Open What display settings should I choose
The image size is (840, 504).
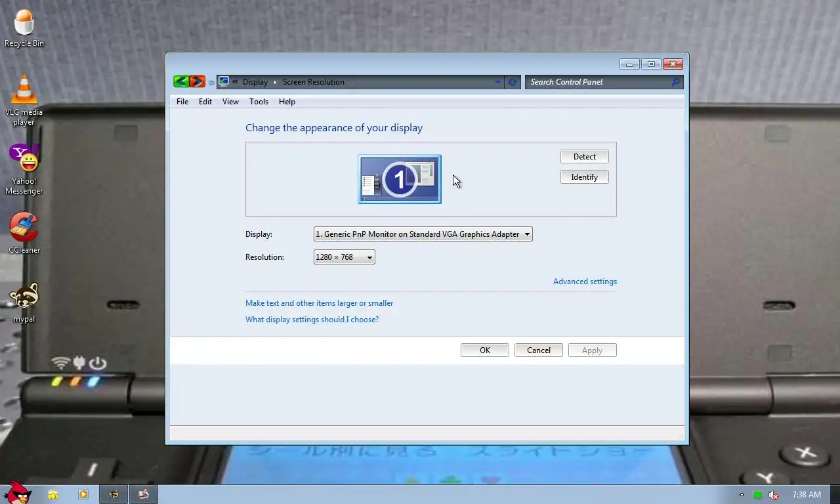click(312, 320)
